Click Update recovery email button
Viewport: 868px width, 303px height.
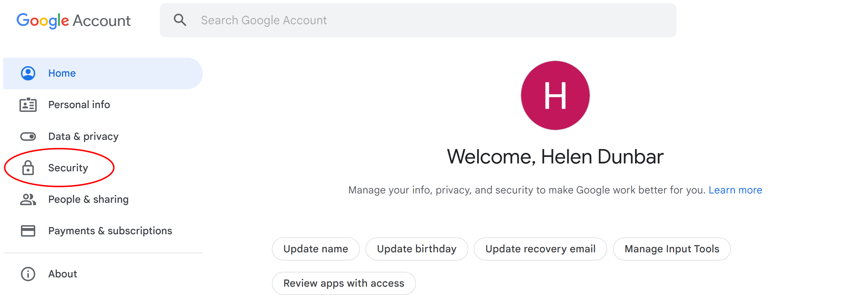[x=541, y=249]
